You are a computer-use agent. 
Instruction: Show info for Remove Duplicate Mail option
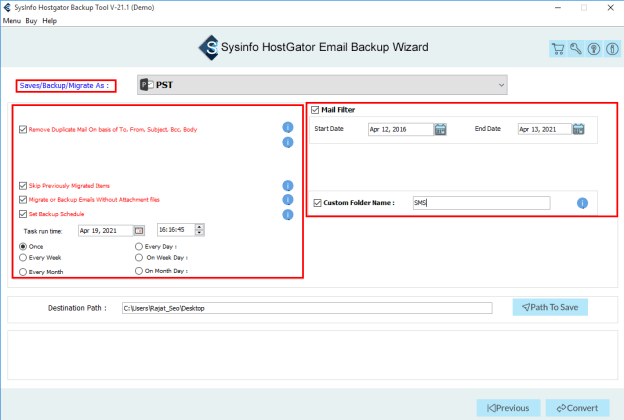point(288,127)
